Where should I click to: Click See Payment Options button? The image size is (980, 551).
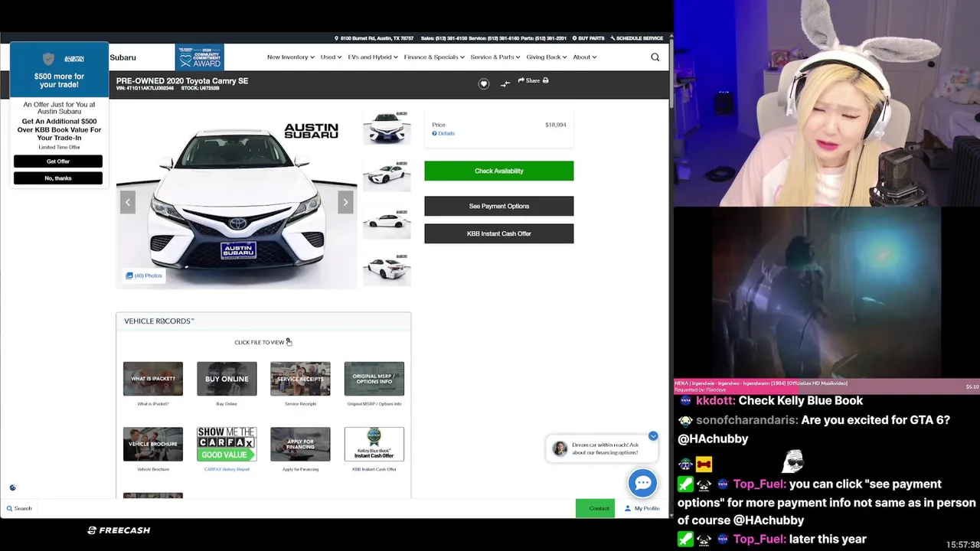499,206
